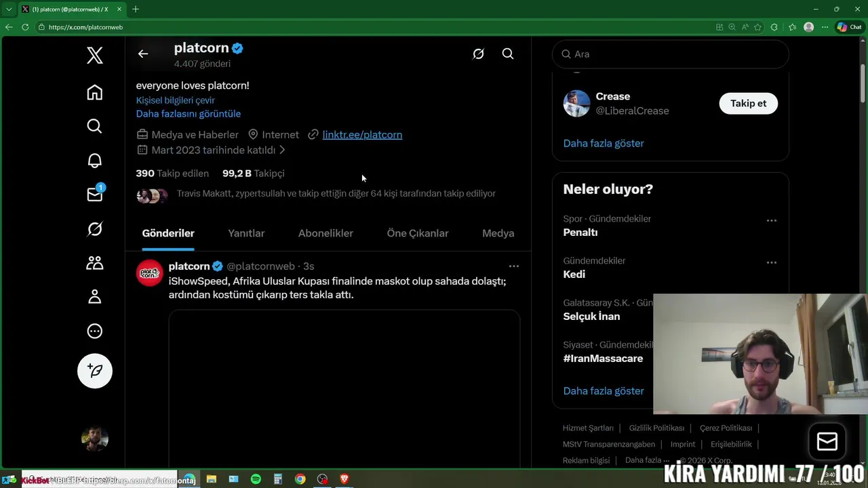This screenshot has width=868, height=488.
Task: Click Grok icon in profile header
Action: click(478, 54)
